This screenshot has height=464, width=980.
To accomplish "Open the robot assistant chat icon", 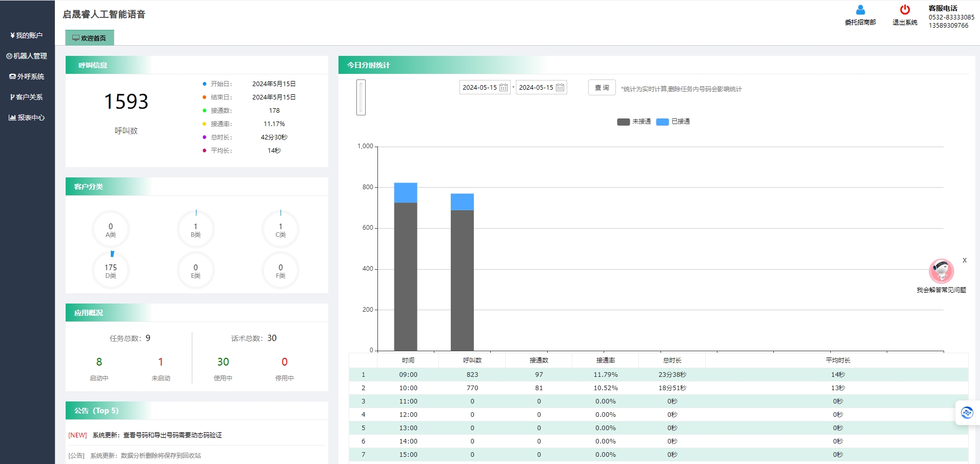I will pyautogui.click(x=941, y=271).
